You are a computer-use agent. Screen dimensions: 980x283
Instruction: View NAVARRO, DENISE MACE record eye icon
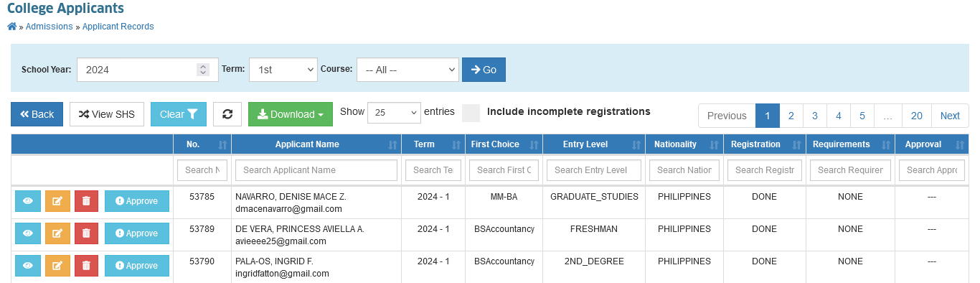point(27,201)
